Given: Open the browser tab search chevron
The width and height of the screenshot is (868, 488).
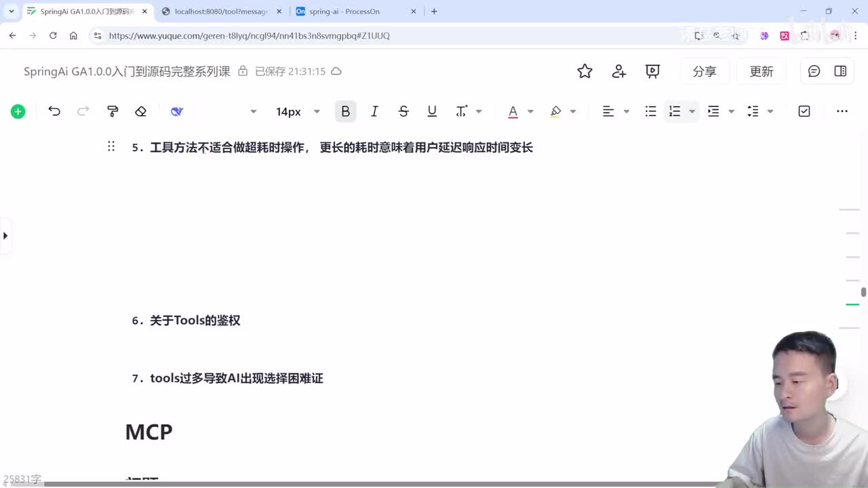Looking at the screenshot, I should coord(11,12).
